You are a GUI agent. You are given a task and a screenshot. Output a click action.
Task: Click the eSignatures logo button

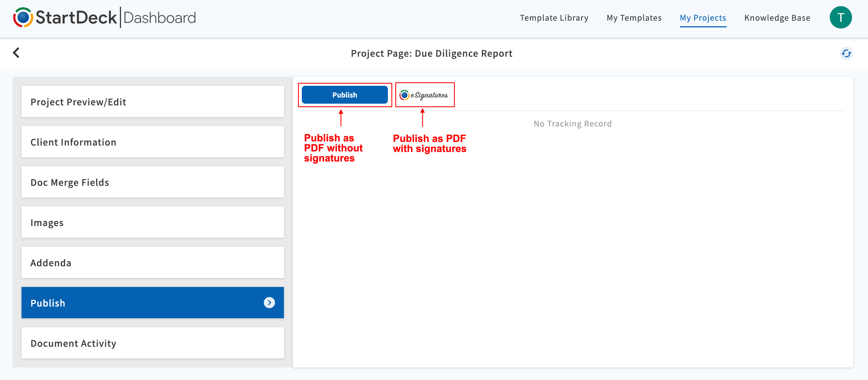(x=424, y=95)
